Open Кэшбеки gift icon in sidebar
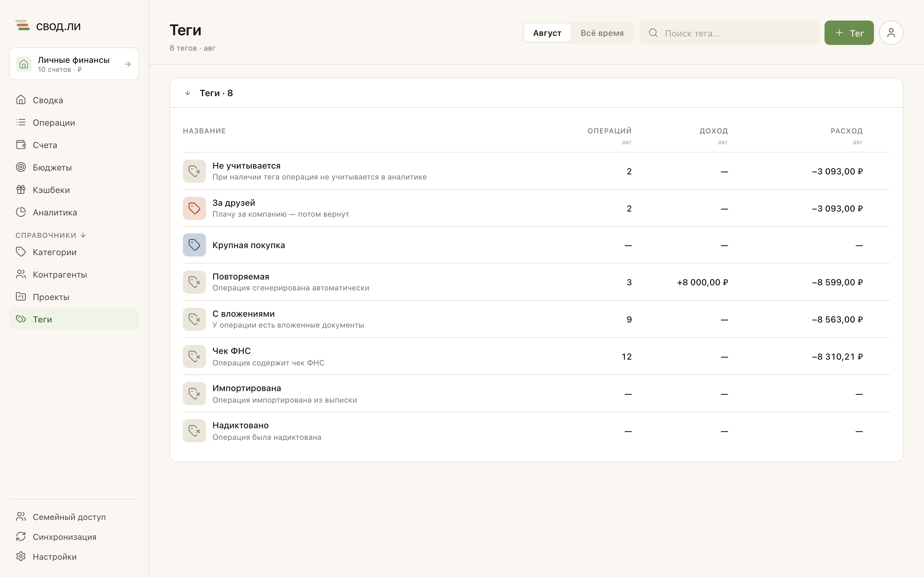924x577 pixels. pos(21,190)
